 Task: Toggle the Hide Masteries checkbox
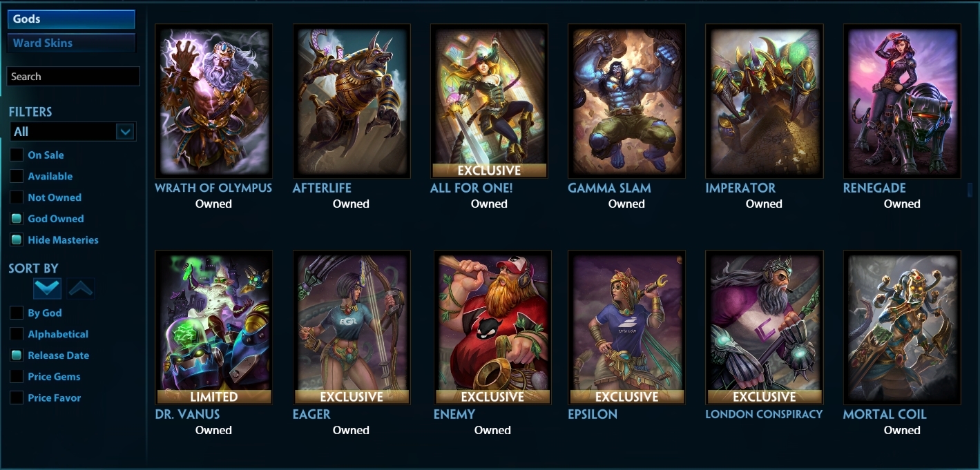(17, 239)
